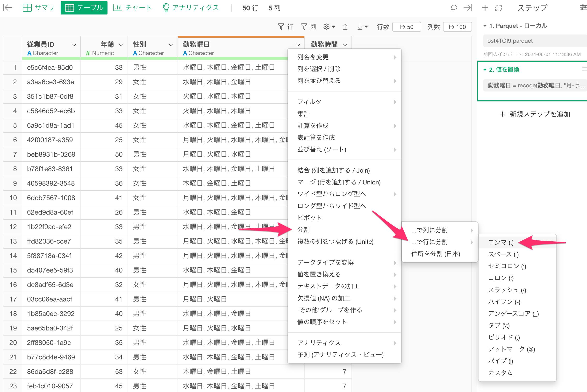
Task: Collapse the left panel arrow icon
Action: (8, 8)
